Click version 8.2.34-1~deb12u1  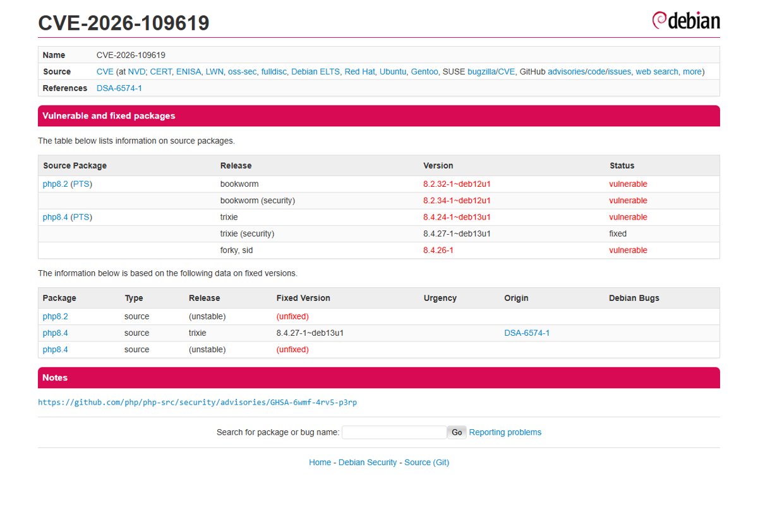click(x=457, y=201)
